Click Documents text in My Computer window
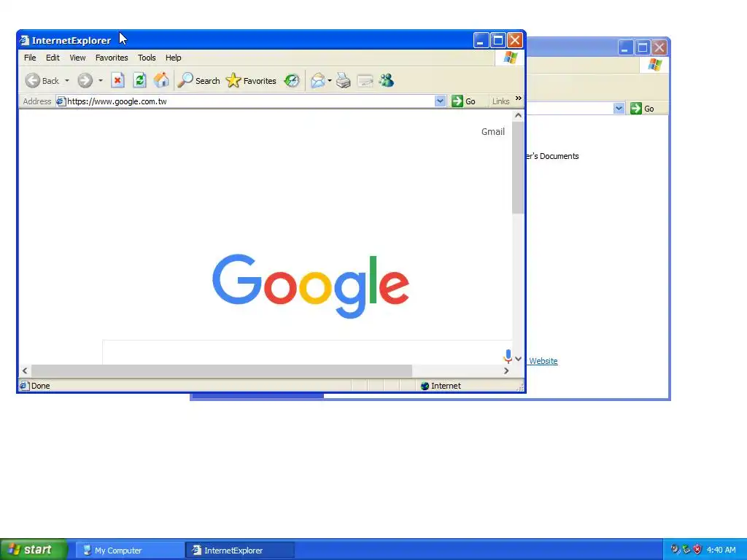 [560, 156]
